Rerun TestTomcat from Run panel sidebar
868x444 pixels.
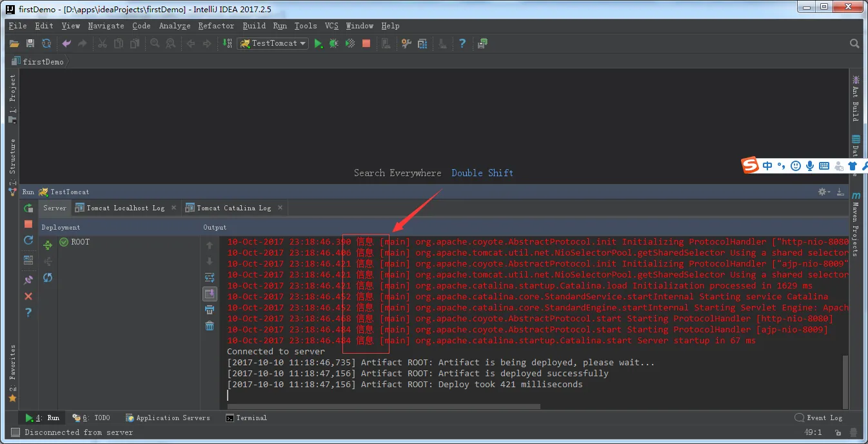(28, 208)
